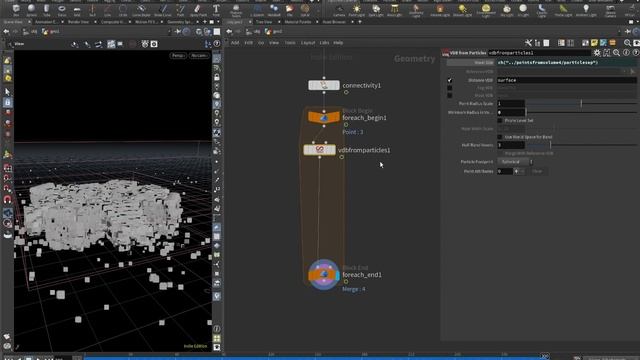
Task: Enable the Prune Level Set checkbox
Action: [x=500, y=121]
